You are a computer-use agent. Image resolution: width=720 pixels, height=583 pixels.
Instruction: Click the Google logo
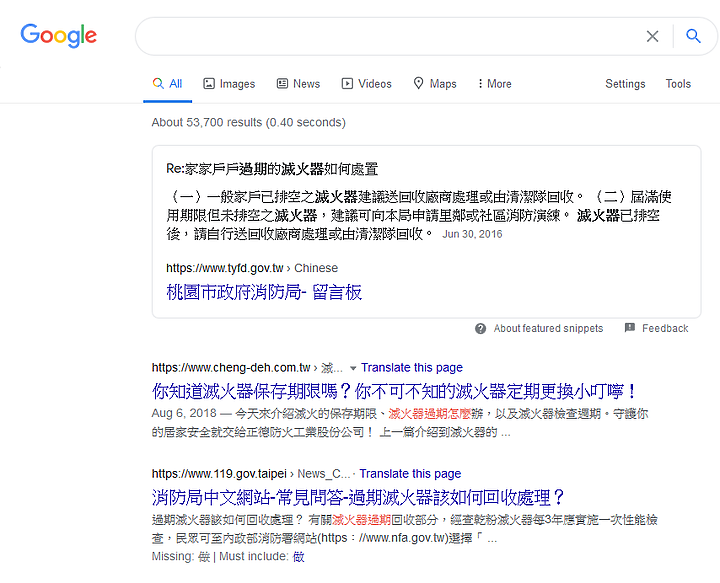[58, 35]
